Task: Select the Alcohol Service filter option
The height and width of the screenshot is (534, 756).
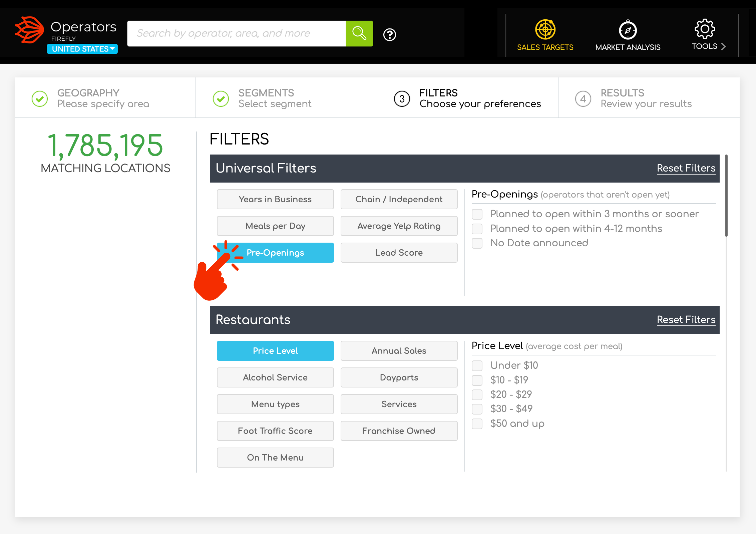Action: [x=275, y=377]
